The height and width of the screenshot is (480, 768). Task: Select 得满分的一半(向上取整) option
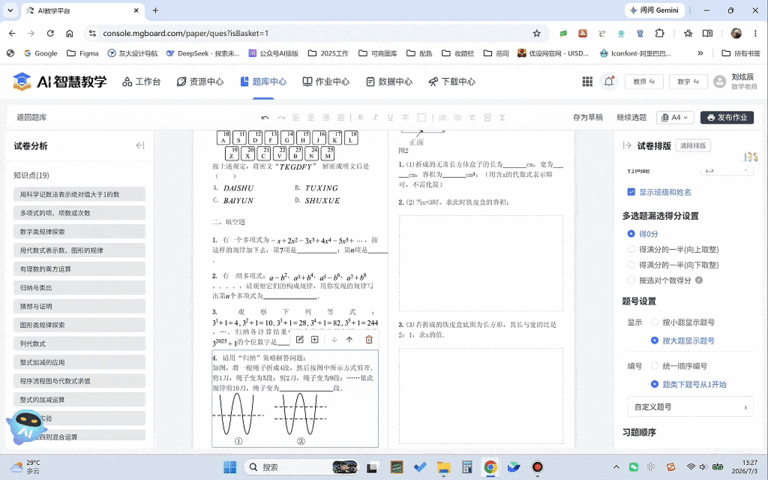631,249
